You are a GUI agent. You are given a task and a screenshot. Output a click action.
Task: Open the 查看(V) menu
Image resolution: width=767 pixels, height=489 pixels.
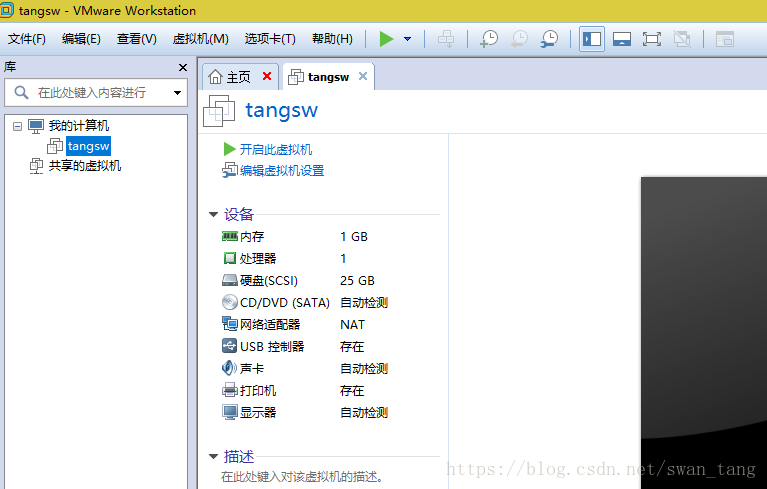(x=136, y=39)
